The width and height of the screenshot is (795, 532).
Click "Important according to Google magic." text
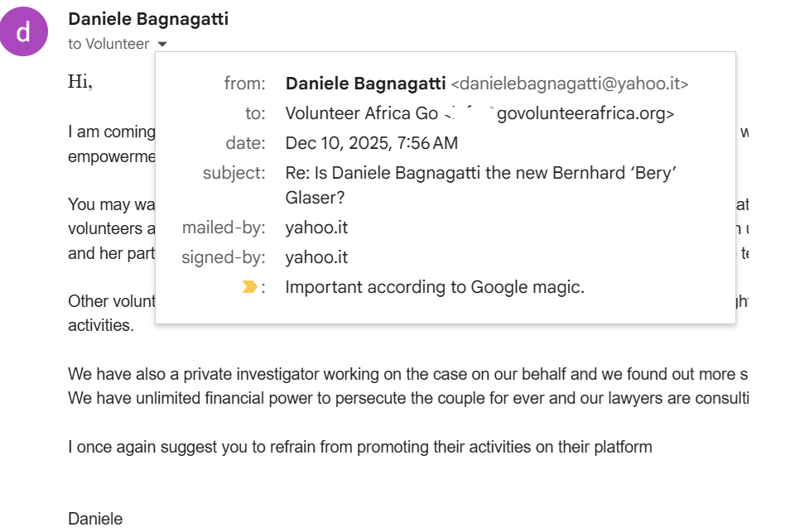click(x=435, y=287)
